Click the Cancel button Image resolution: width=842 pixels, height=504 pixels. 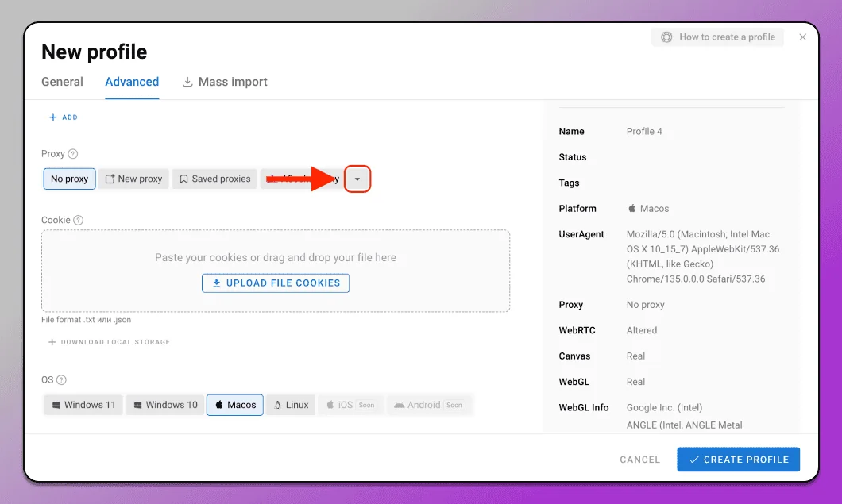tap(639, 460)
